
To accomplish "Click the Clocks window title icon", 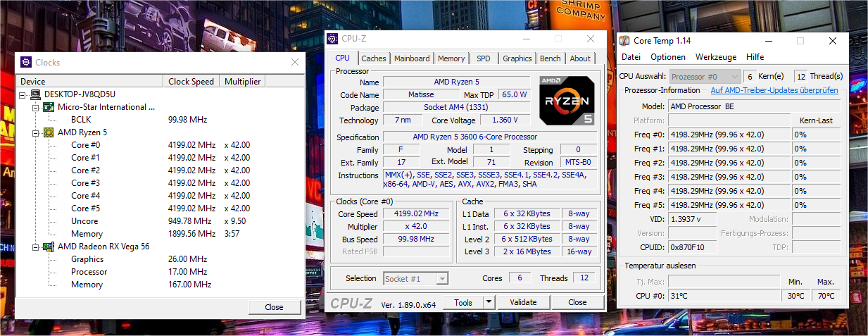I will pos(26,62).
